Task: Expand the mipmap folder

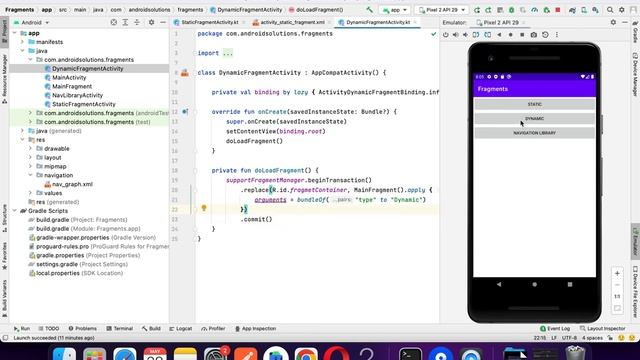Action: tap(30, 167)
